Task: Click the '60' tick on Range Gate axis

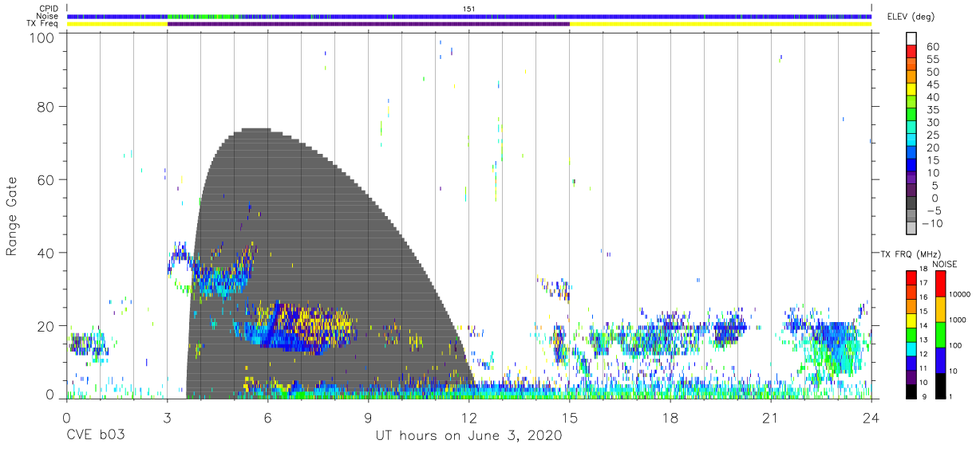Action: [45, 180]
